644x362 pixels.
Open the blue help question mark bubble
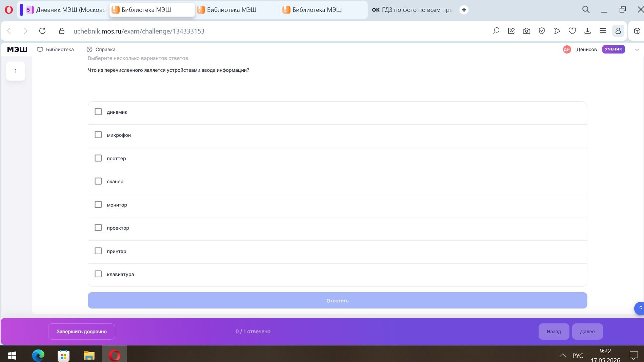click(x=640, y=308)
